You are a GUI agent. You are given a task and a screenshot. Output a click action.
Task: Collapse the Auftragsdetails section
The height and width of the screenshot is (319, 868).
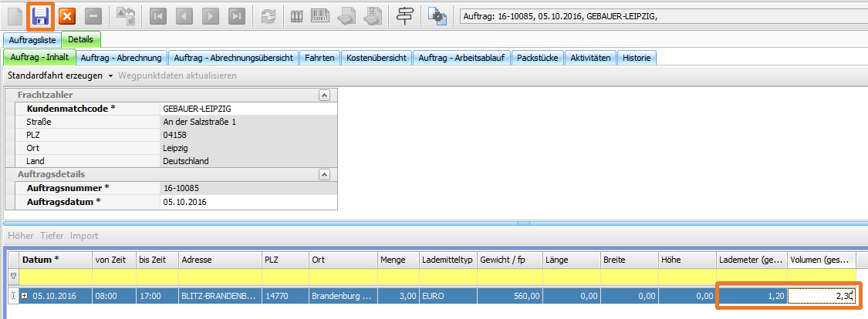(324, 174)
